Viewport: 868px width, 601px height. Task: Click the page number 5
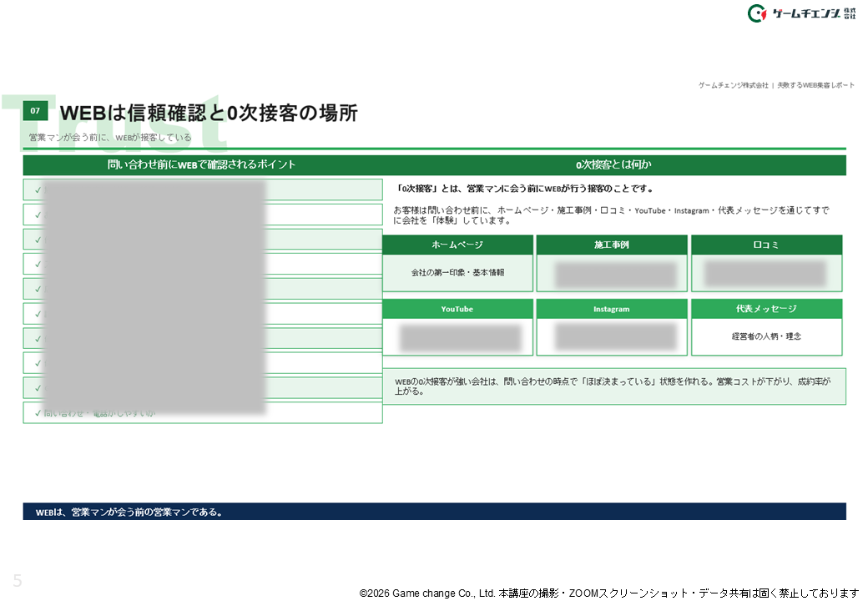point(18,580)
